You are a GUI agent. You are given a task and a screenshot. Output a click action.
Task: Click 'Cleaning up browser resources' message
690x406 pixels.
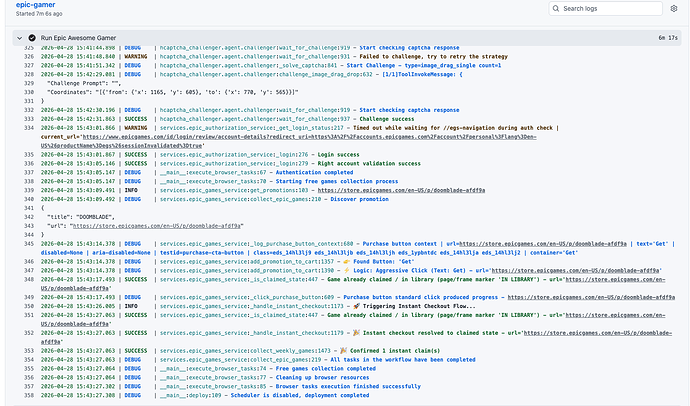pyautogui.click(x=323, y=377)
